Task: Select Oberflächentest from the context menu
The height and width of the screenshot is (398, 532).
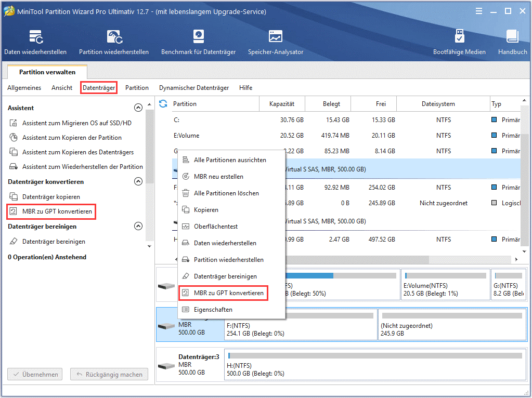Action: tap(216, 227)
